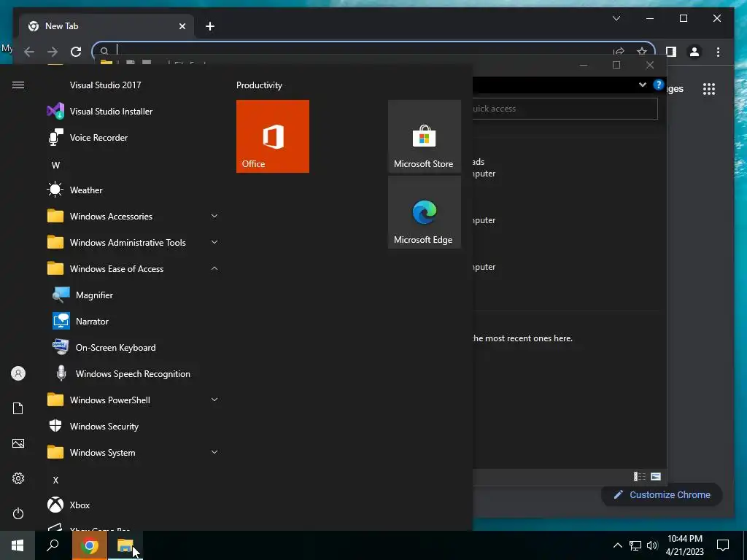This screenshot has width=747, height=560.
Task: Open File Explorer help icon
Action: (659, 85)
